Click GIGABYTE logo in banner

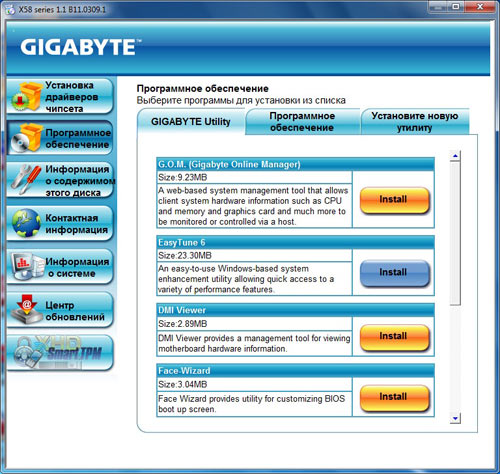click(x=81, y=47)
